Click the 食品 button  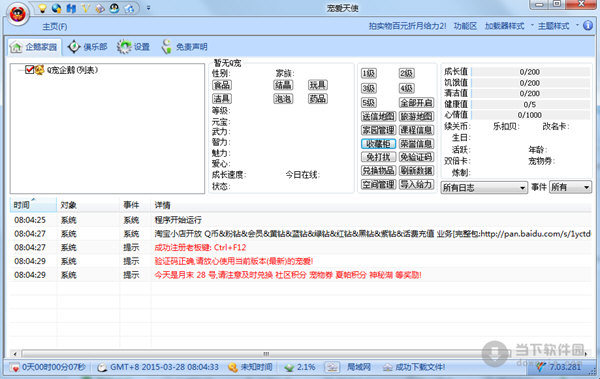[x=222, y=85]
